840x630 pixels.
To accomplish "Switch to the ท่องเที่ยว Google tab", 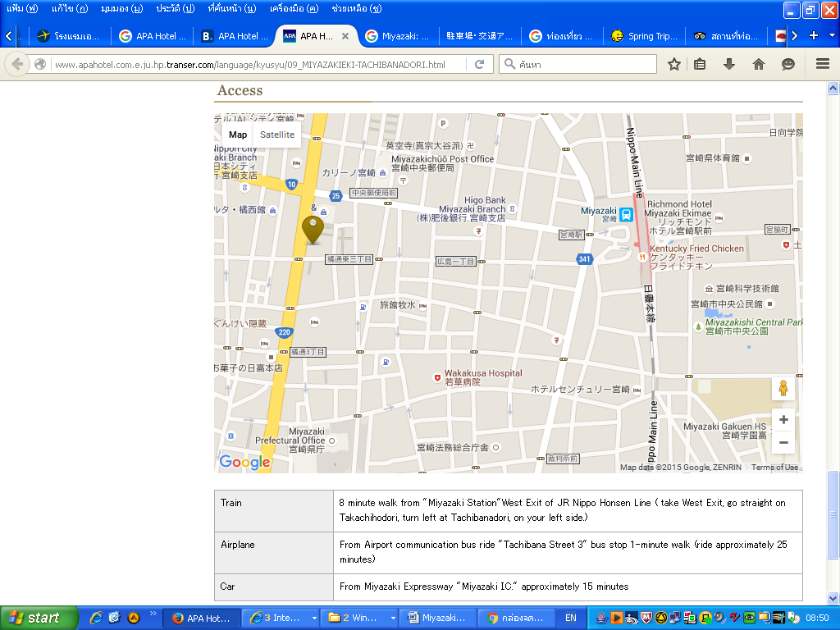I will tap(562, 36).
